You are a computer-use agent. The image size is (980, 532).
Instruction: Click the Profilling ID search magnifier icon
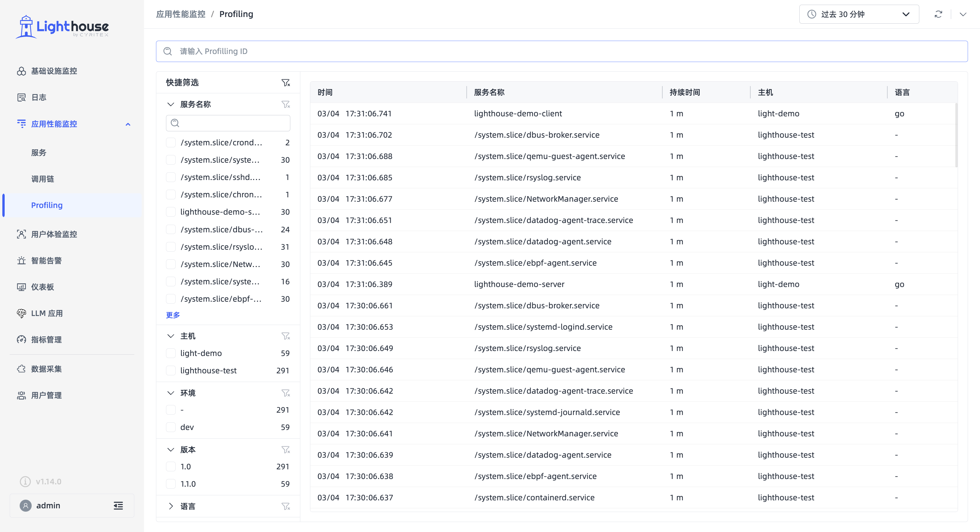pos(168,51)
